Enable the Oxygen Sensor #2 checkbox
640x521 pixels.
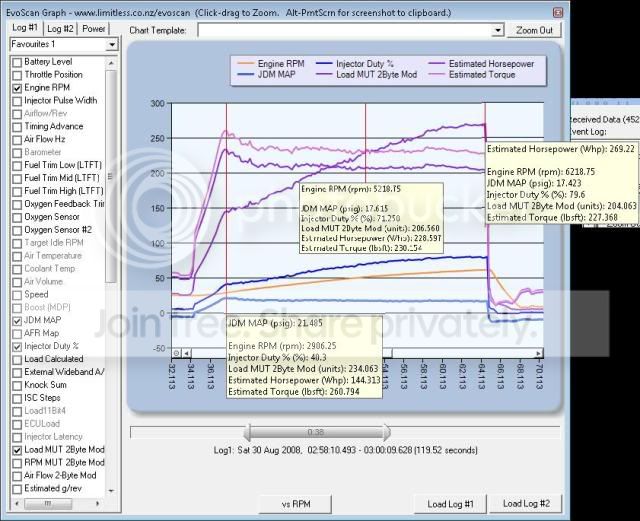click(x=17, y=231)
